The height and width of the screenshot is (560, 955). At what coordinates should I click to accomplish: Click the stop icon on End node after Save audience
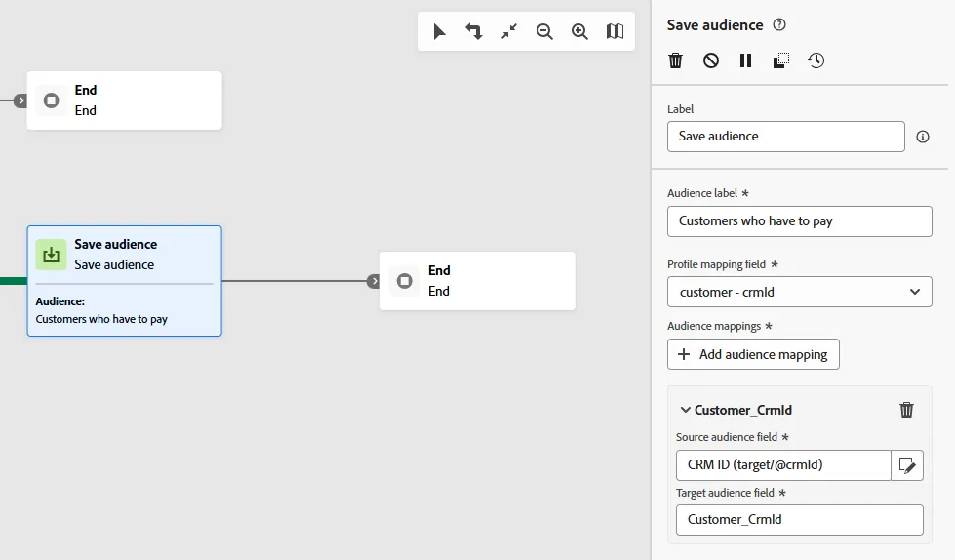point(405,281)
